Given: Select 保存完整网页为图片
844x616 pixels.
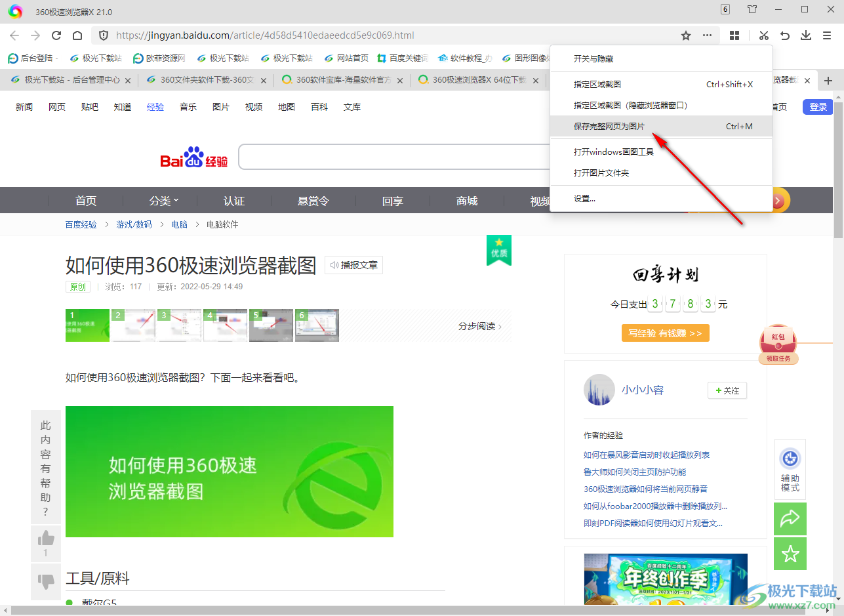Looking at the screenshot, I should [x=661, y=126].
